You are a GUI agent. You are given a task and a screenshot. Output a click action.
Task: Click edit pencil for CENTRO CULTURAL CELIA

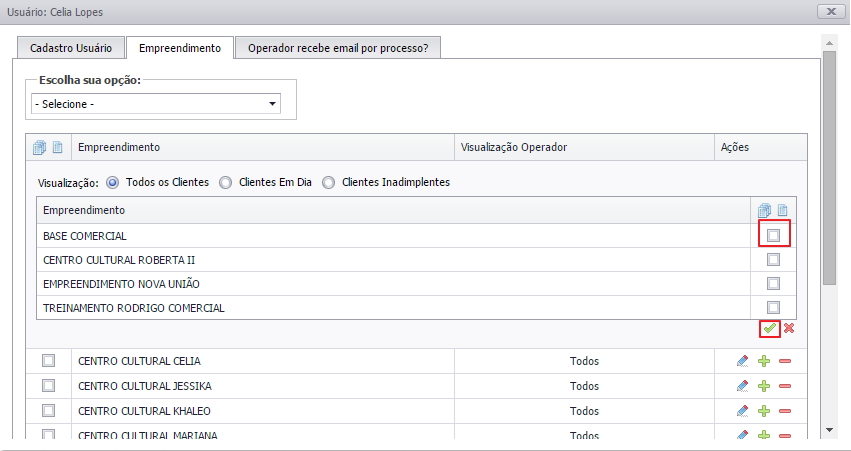point(742,361)
